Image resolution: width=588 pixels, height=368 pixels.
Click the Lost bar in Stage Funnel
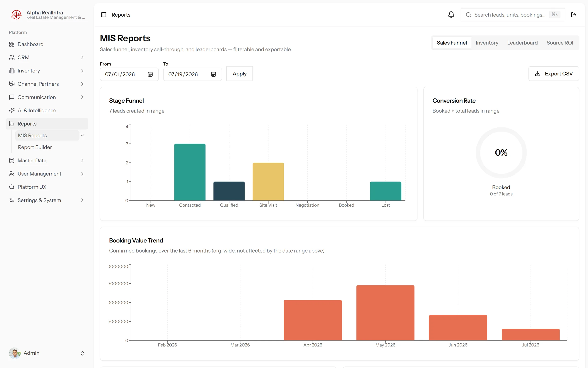tap(386, 191)
